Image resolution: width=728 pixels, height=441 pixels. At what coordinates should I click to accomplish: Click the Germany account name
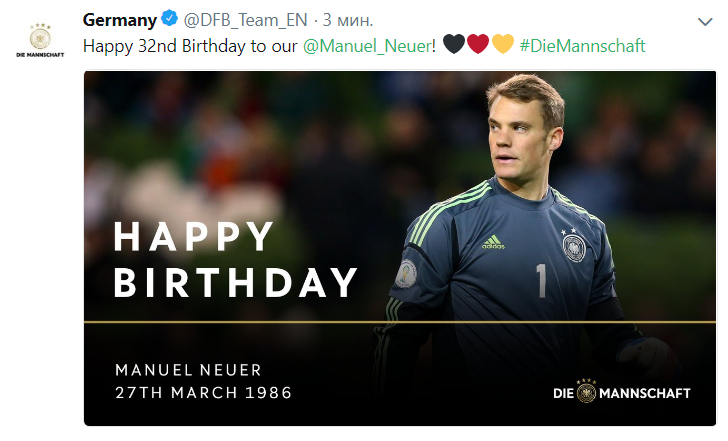[118, 21]
